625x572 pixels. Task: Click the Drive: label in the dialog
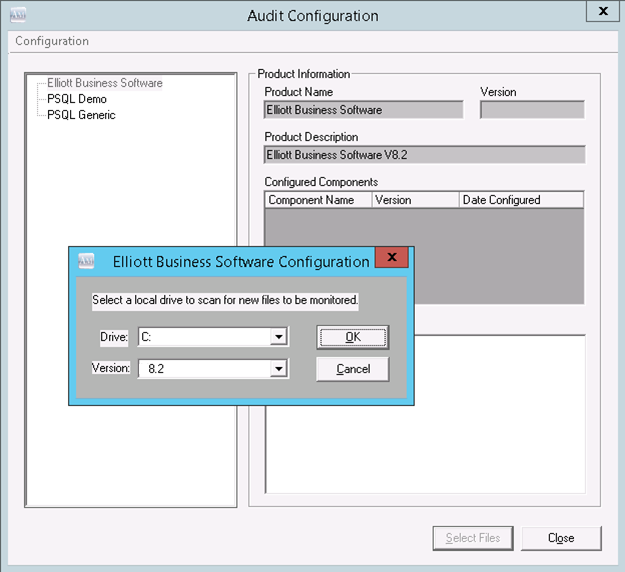(114, 337)
